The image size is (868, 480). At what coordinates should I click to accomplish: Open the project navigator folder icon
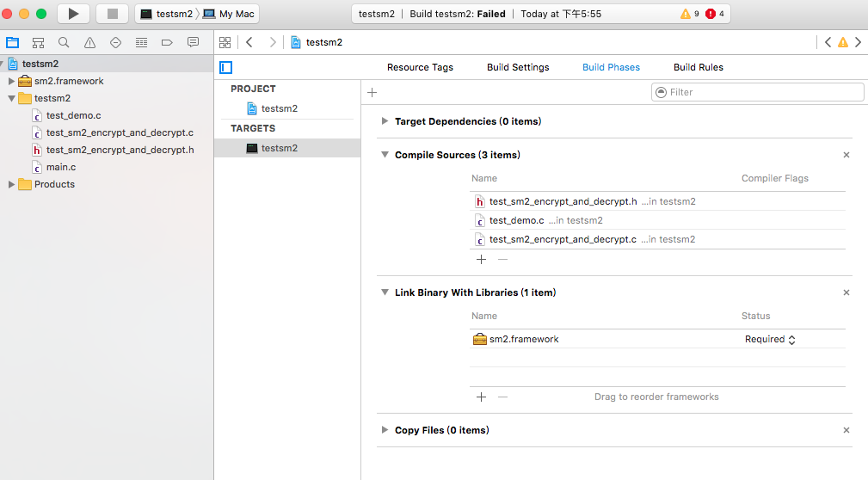(x=12, y=43)
